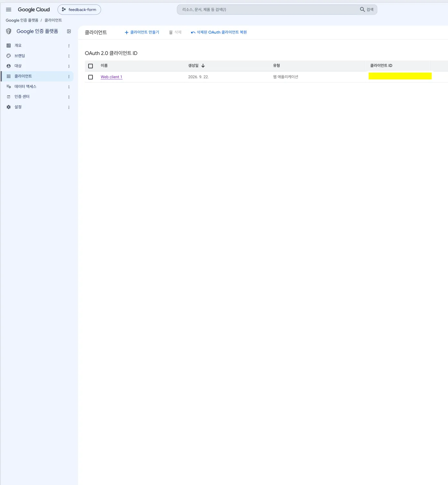Image resolution: width=448 pixels, height=485 pixels.
Task: Click the 클라이언트 만들기 button
Action: [x=142, y=32]
